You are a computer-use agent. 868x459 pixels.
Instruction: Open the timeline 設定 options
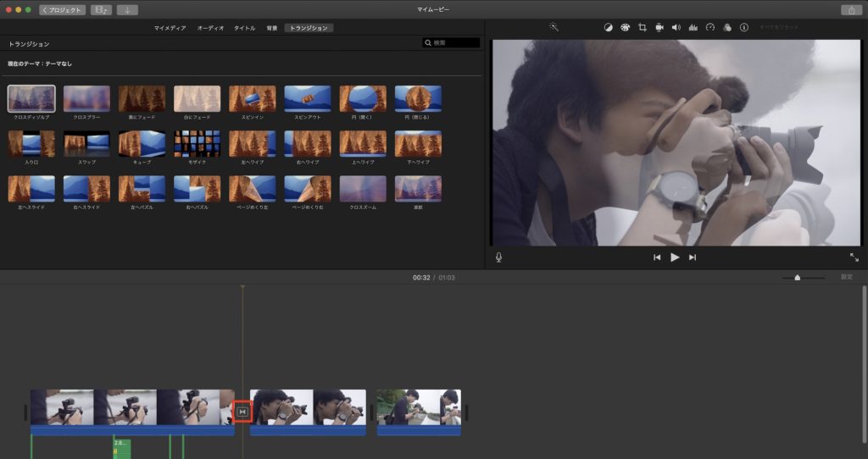pyautogui.click(x=846, y=277)
